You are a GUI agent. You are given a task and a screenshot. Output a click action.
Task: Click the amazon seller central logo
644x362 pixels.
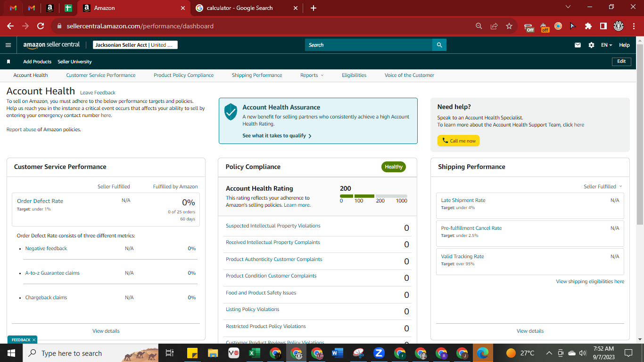coord(51,45)
